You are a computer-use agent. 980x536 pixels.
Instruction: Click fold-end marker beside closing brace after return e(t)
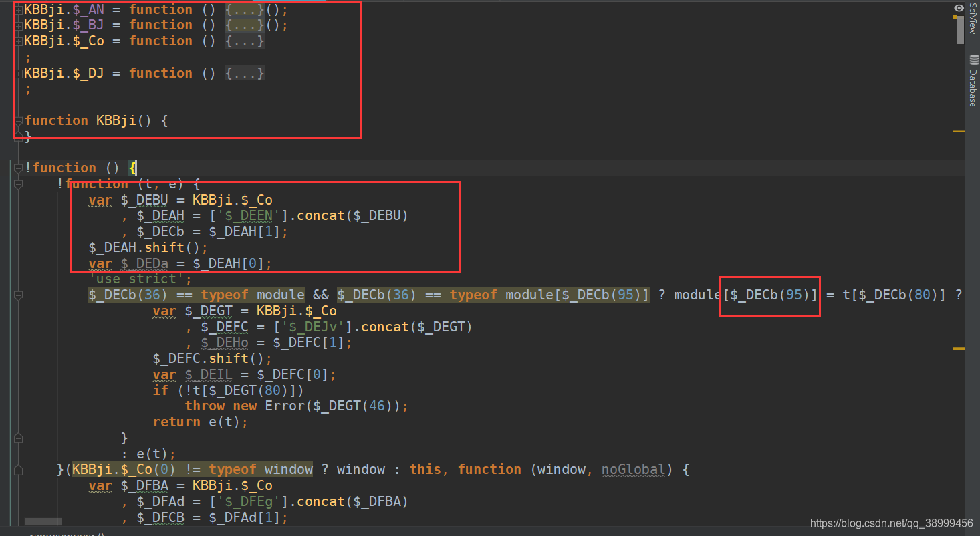point(18,438)
